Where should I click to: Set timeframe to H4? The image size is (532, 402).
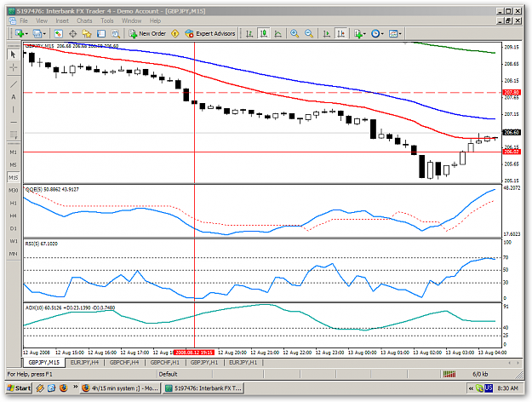click(x=14, y=215)
